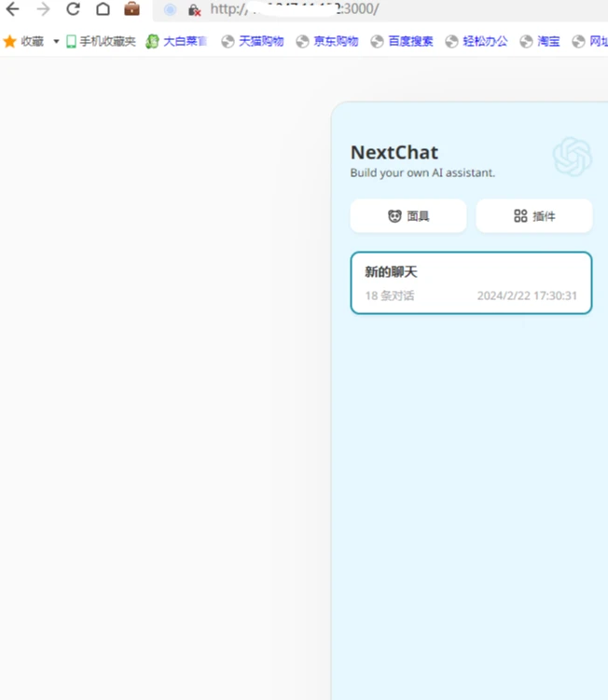This screenshot has height=700, width=608.
Task: Expand the 收藏 dropdown arrow
Action: pyautogui.click(x=56, y=42)
